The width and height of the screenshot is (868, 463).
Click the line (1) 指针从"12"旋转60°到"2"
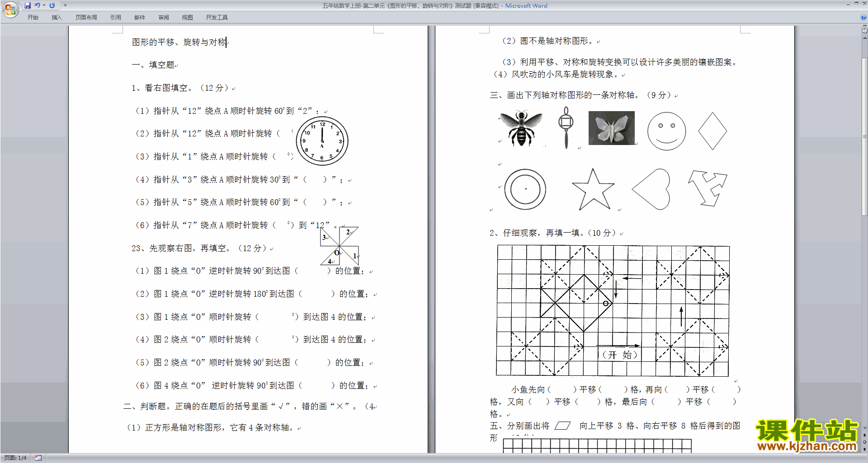(x=227, y=111)
